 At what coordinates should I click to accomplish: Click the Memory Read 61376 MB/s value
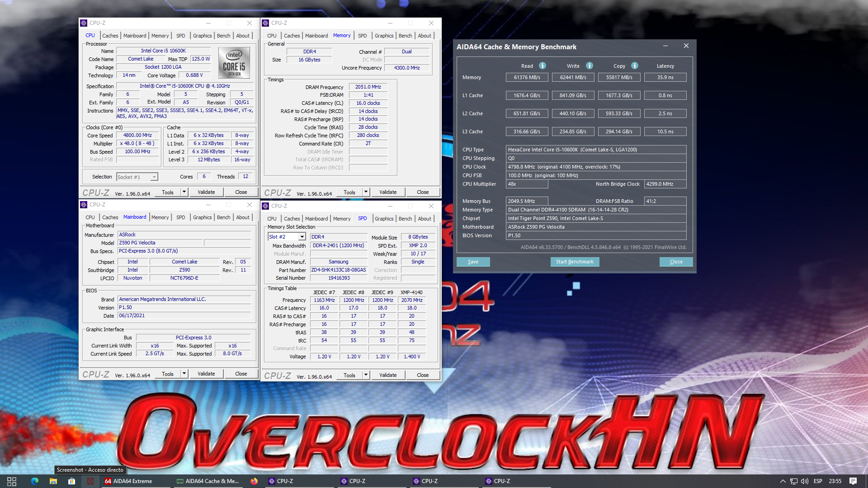click(527, 77)
